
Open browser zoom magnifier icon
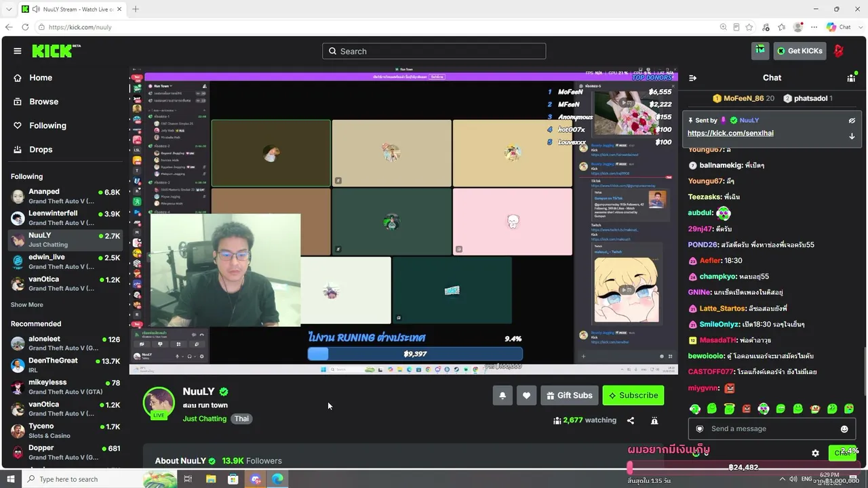click(724, 27)
